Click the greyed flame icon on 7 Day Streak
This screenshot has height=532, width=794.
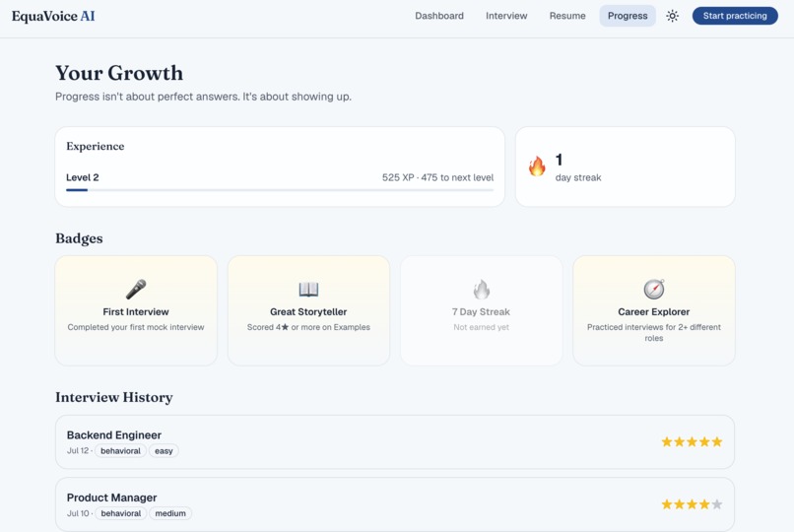[481, 289]
